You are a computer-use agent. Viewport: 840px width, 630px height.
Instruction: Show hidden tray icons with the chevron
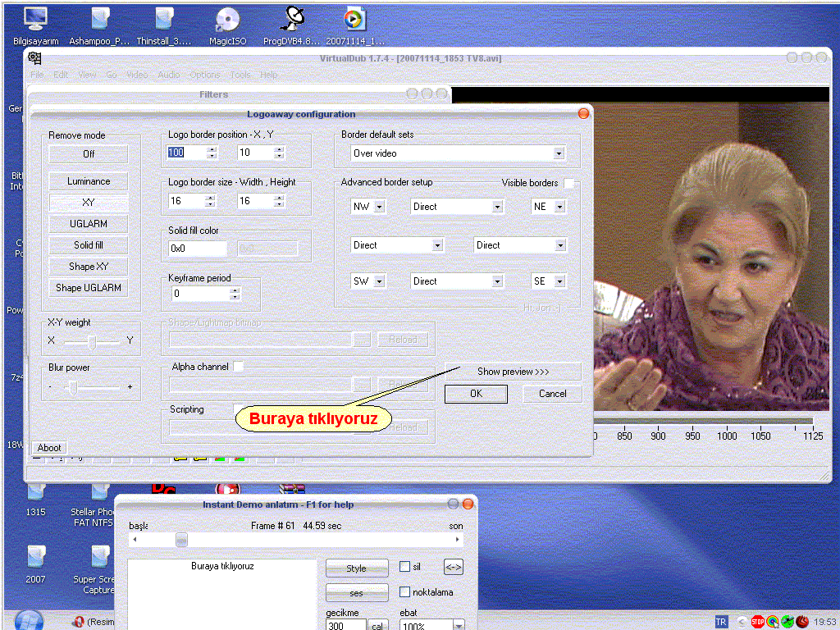742,622
